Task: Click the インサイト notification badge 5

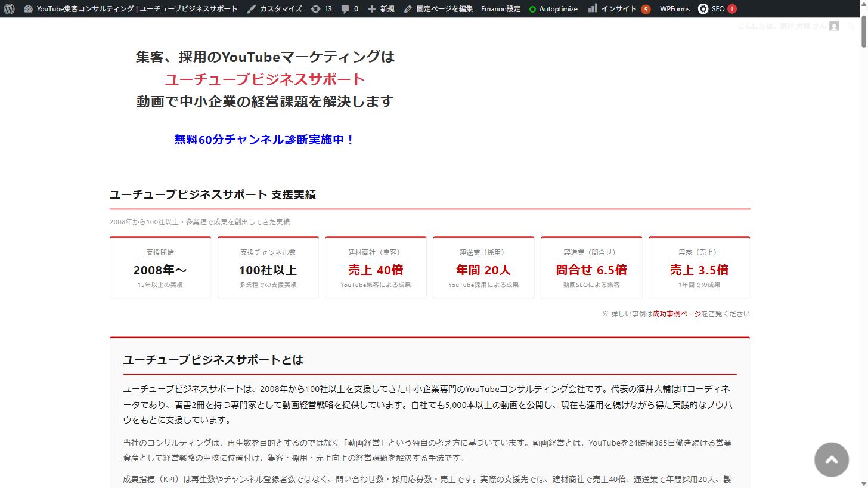Action: pyautogui.click(x=646, y=9)
